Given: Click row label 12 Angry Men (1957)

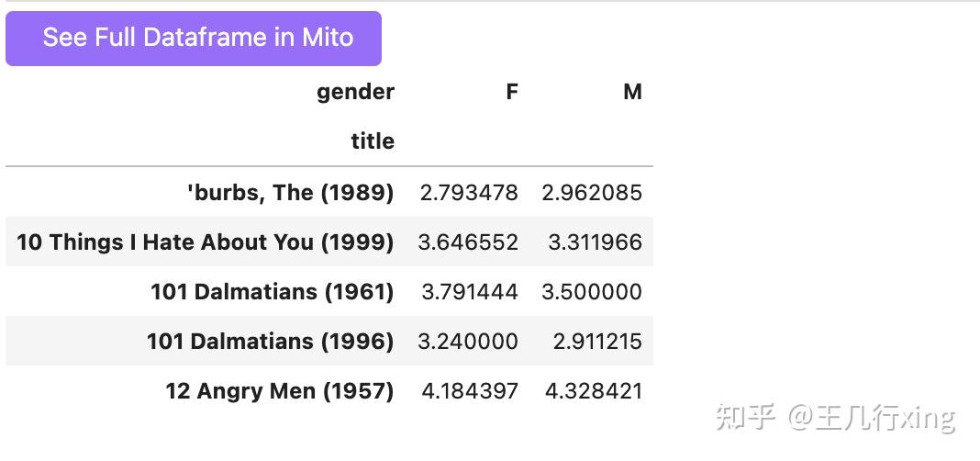Looking at the screenshot, I should coord(279,391).
